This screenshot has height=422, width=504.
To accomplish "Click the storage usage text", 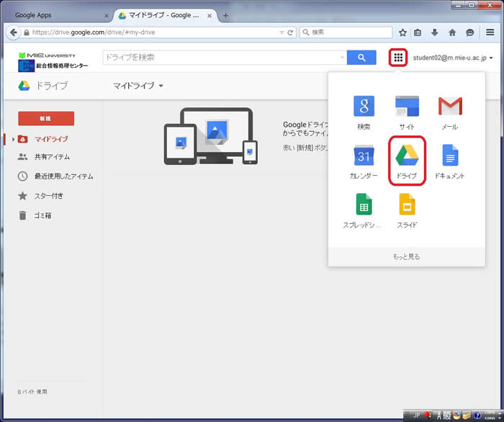I will [32, 392].
